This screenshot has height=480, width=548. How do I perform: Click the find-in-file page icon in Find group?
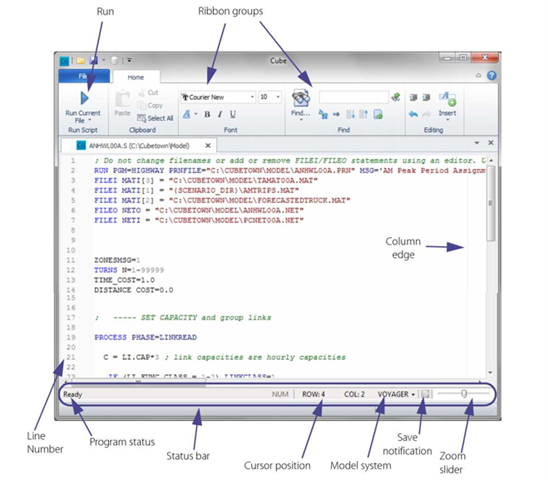[x=378, y=114]
